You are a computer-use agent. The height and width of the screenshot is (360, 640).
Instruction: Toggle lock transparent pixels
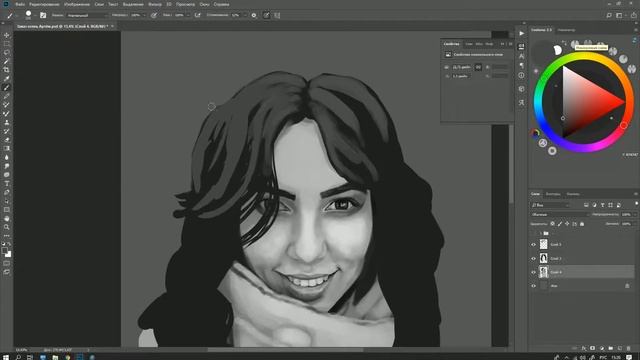(552, 224)
